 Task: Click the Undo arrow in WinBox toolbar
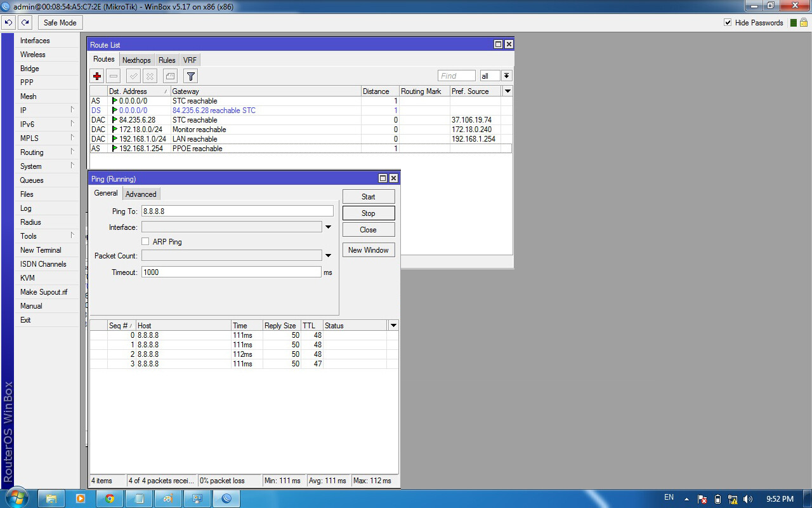click(x=9, y=23)
